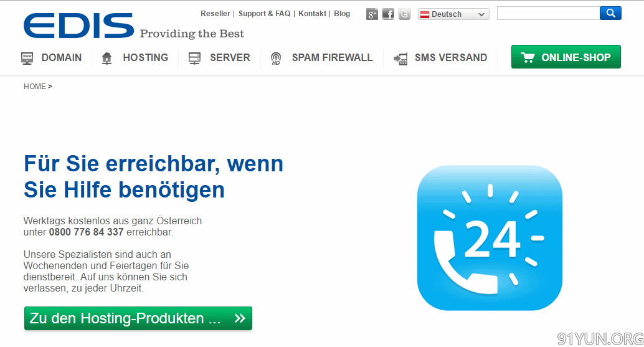Screen dimensions: 644x347
Task: Click the server rack icon
Action: point(194,58)
